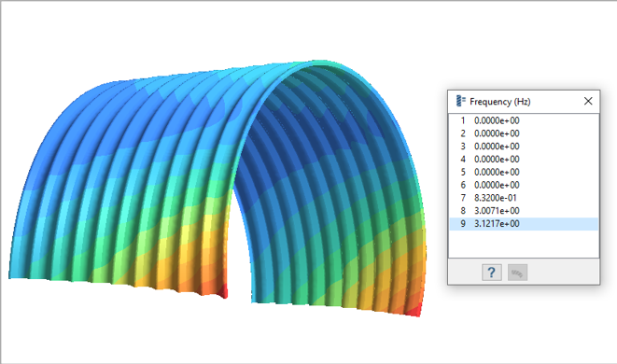617x364 pixels.
Task: Pick mode 5 in the frequency list
Action: pos(524,172)
